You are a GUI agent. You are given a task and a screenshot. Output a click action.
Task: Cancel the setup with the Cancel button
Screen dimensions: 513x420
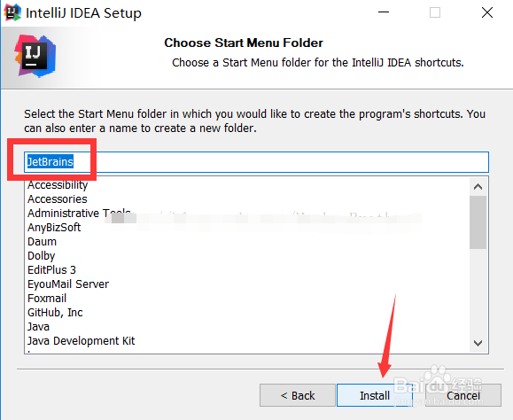[463, 395]
